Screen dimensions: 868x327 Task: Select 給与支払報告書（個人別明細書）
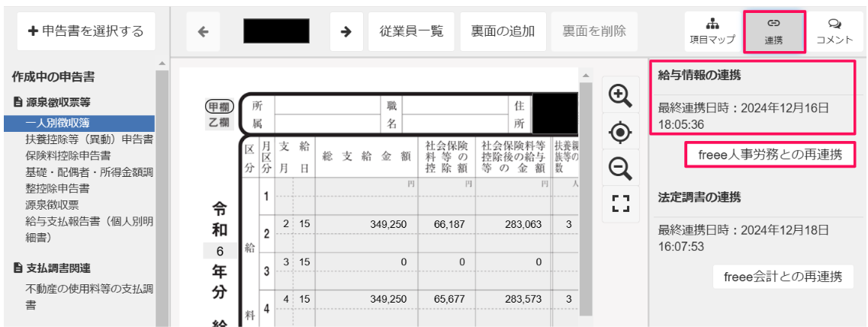pyautogui.click(x=88, y=229)
